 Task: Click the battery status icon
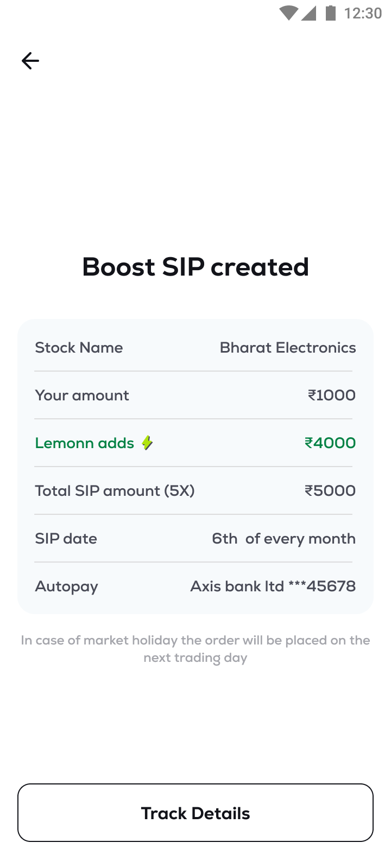(x=330, y=13)
